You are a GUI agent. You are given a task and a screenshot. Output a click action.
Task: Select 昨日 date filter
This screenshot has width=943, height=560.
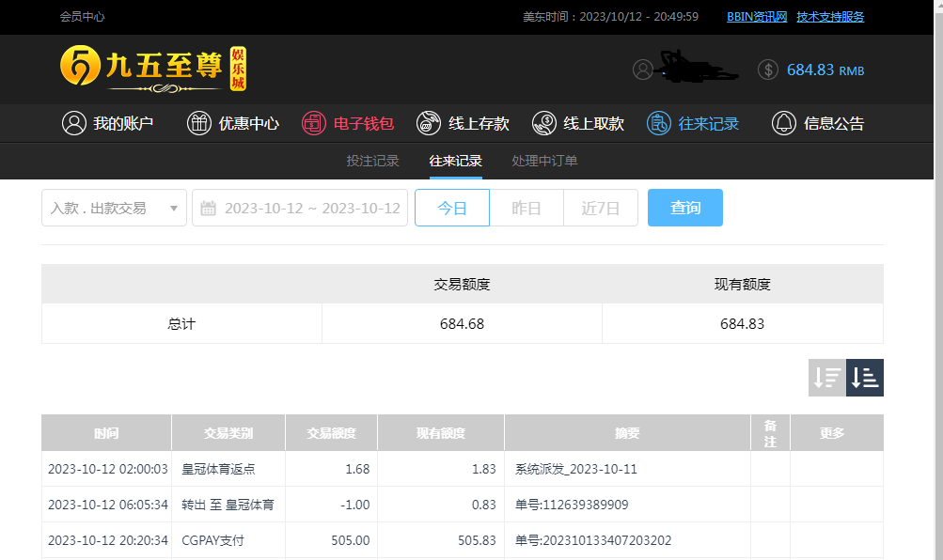point(527,208)
